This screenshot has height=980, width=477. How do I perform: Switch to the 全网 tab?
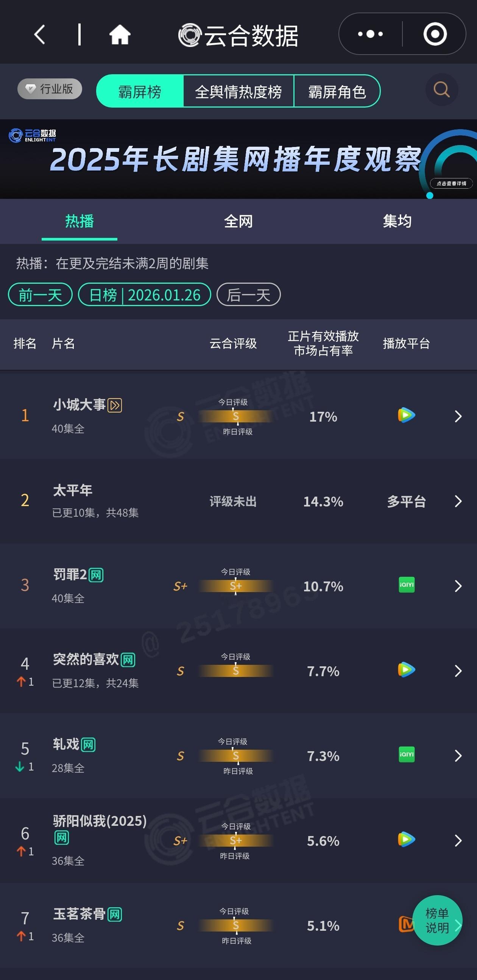238,222
